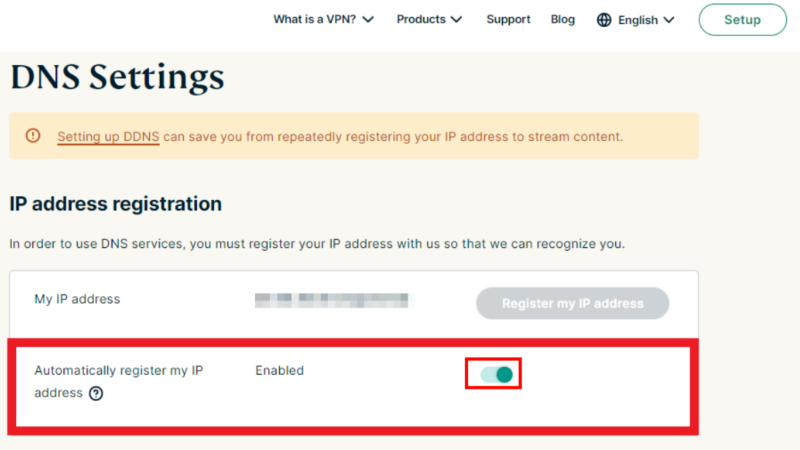This screenshot has height=450, width=800.
Task: Click the blurred IP address value
Action: (x=334, y=300)
